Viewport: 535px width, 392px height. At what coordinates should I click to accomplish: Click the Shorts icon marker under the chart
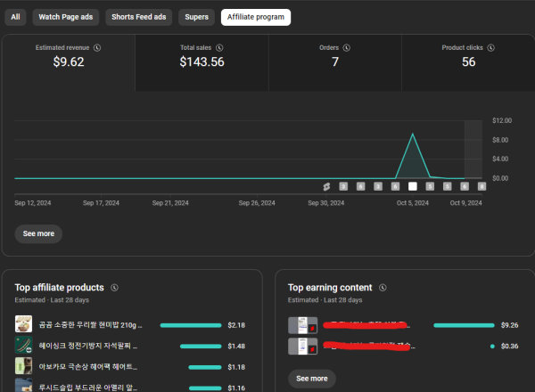(x=327, y=186)
